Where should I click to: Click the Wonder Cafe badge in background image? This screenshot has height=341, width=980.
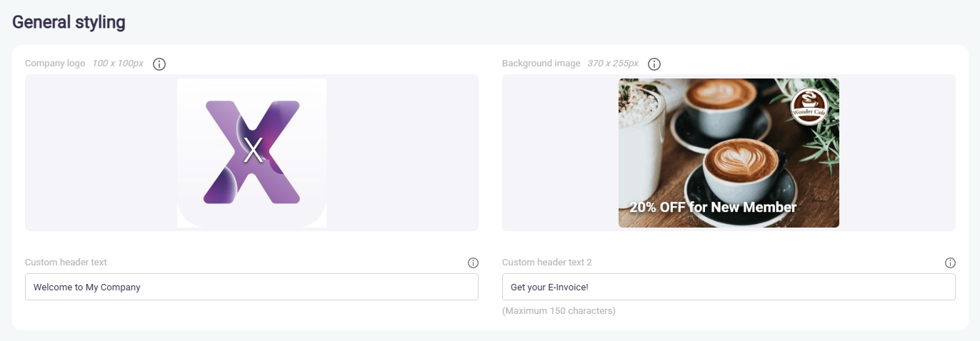(809, 106)
